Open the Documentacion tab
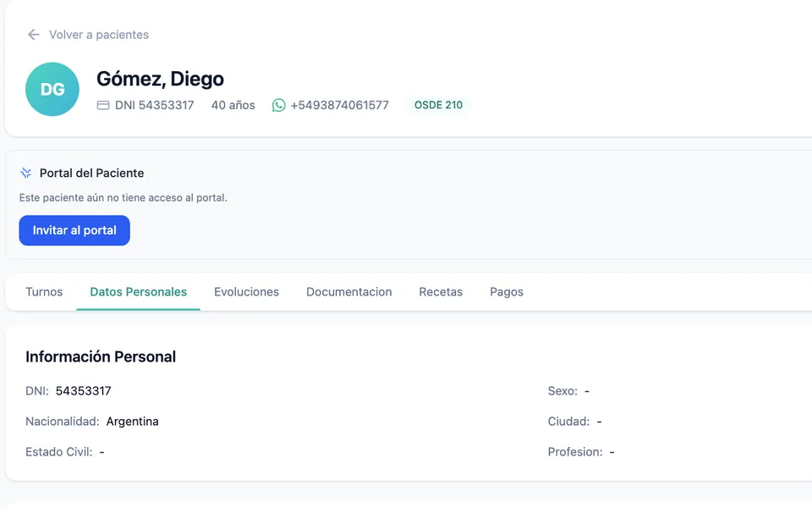Image resolution: width=812 pixels, height=508 pixels. [349, 292]
